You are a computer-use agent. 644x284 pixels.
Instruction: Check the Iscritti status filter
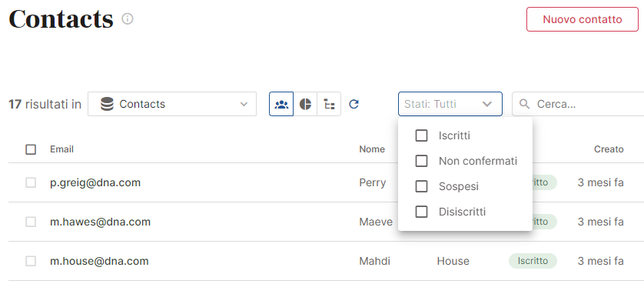pyautogui.click(x=421, y=135)
